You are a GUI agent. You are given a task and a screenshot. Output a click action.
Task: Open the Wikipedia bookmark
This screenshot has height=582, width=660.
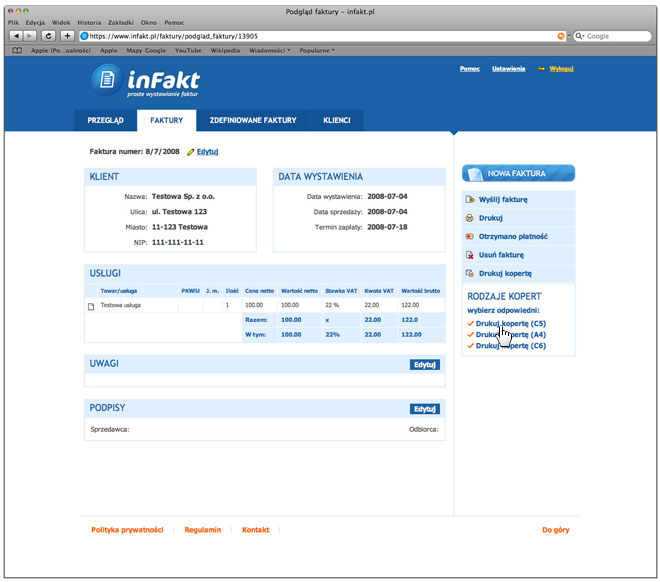pos(225,50)
